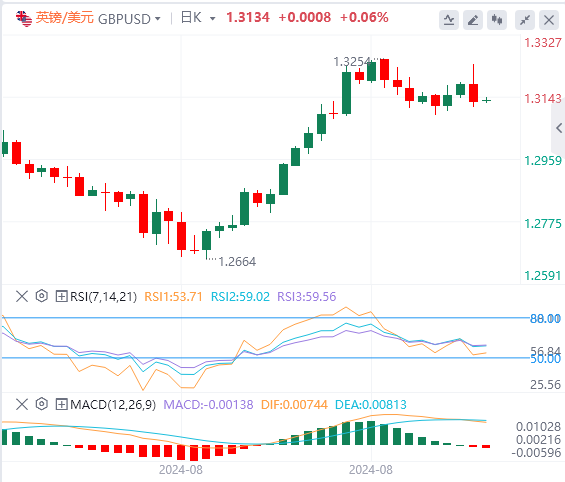This screenshot has height=482, width=565.
Task: Remove the RSI indicator
Action: click(x=22, y=296)
